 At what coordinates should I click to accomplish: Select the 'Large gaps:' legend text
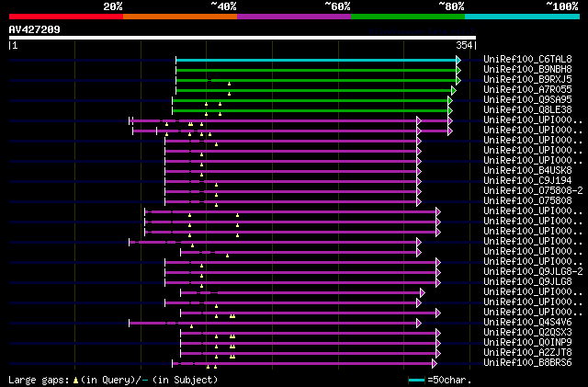(39, 380)
